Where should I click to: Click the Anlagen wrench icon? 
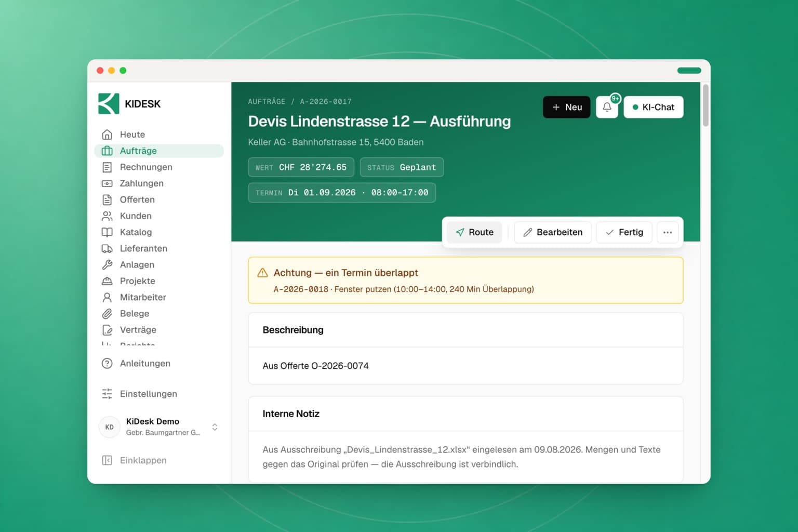coord(107,264)
